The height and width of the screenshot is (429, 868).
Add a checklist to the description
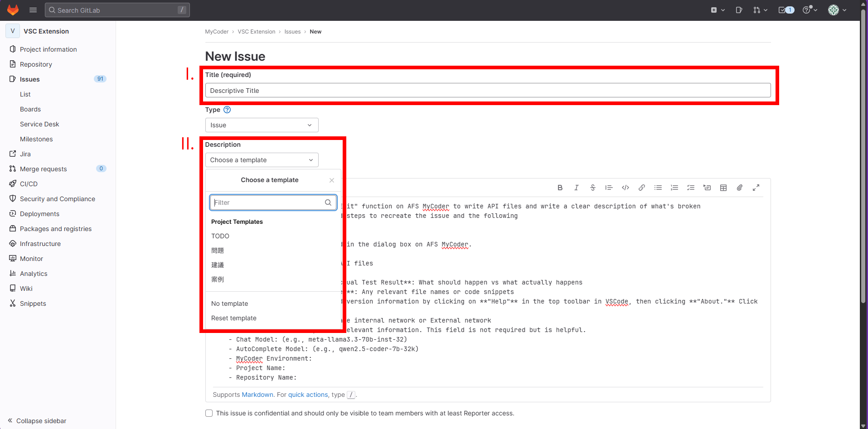(x=691, y=188)
